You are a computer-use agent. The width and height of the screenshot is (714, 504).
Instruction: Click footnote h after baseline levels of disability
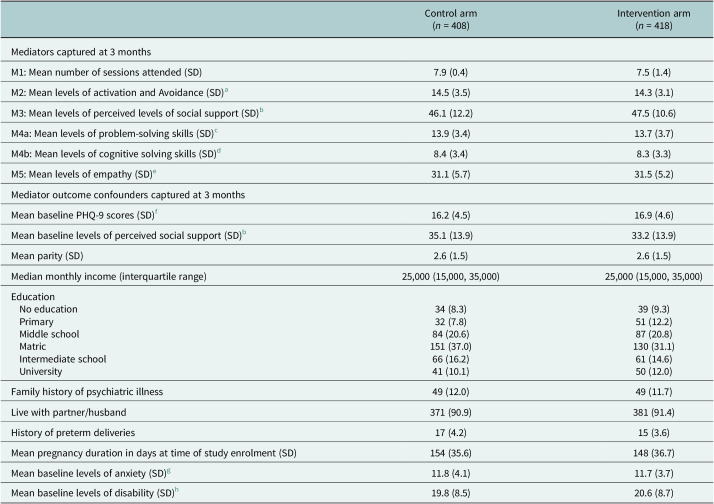[x=177, y=490]
